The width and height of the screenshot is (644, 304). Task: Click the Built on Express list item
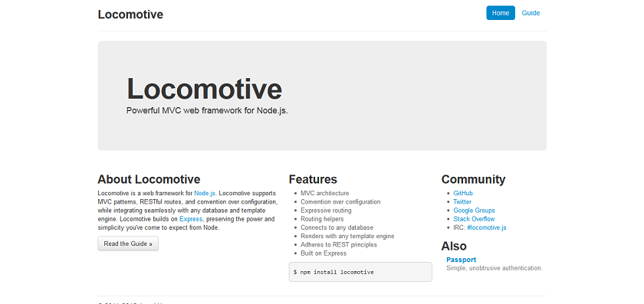[324, 253]
